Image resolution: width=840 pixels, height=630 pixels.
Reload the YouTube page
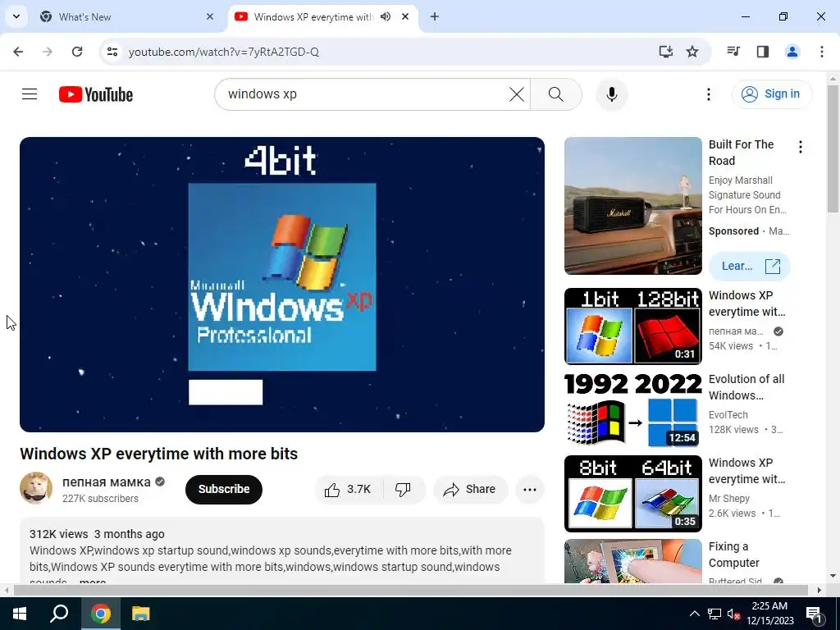point(77,52)
